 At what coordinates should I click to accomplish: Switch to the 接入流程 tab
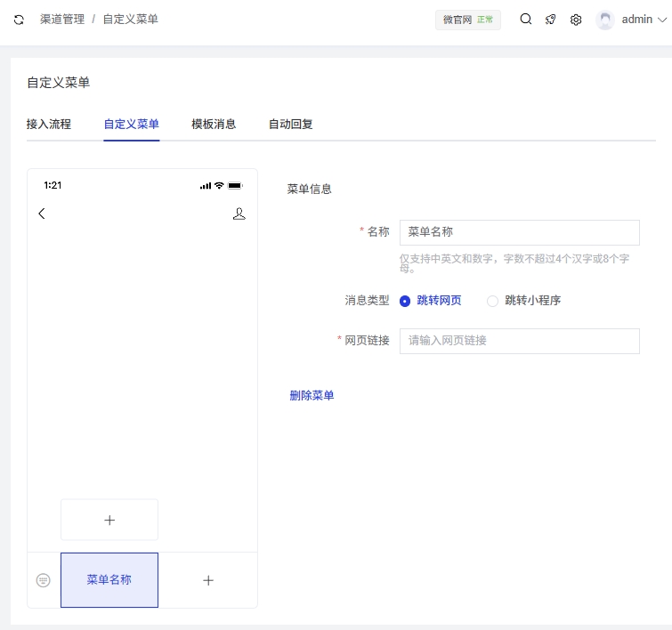[x=49, y=124]
